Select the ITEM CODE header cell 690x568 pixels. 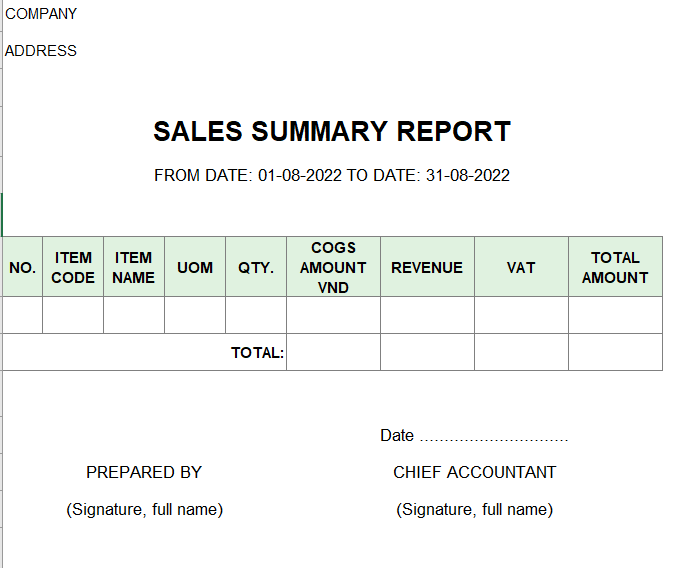(x=73, y=267)
